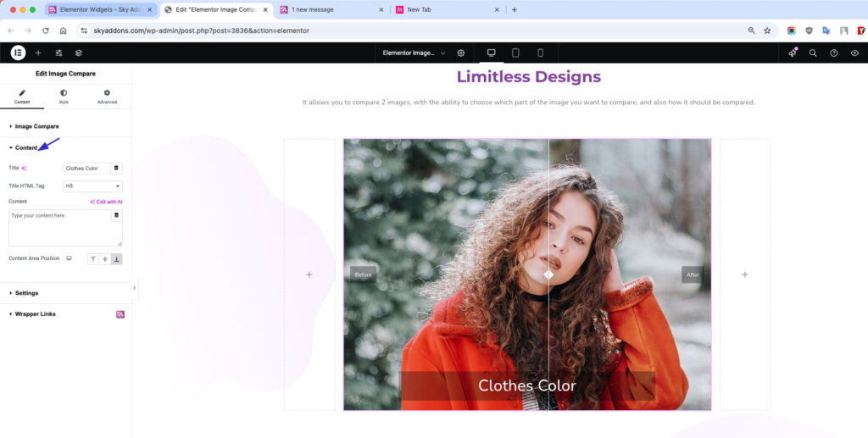
Task: Add widget in right empty column
Action: [x=744, y=274]
